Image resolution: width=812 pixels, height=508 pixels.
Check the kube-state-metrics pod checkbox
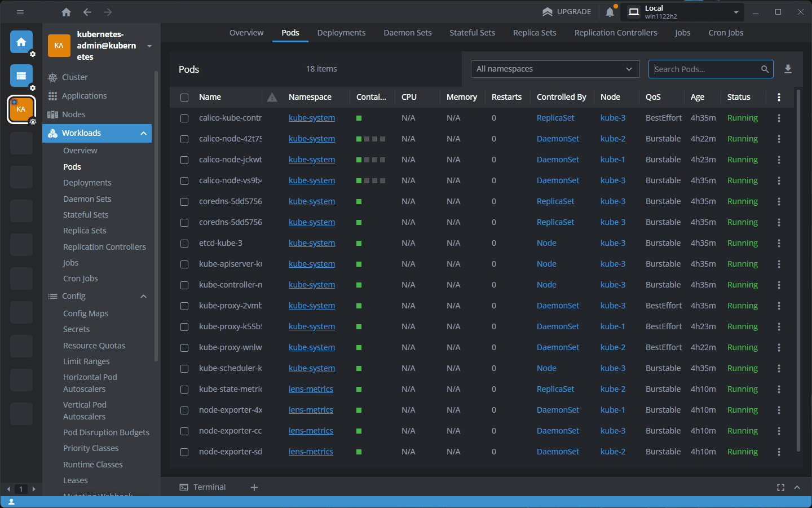click(184, 390)
